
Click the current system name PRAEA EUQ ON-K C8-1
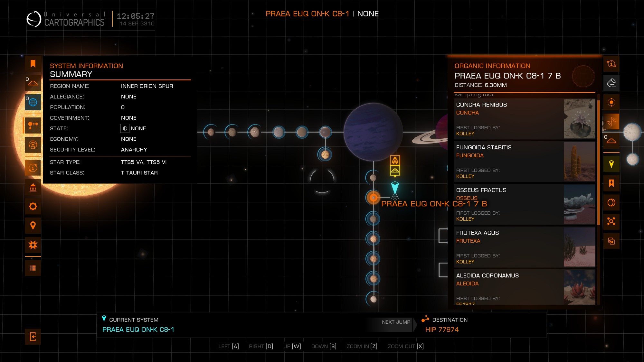(138, 330)
